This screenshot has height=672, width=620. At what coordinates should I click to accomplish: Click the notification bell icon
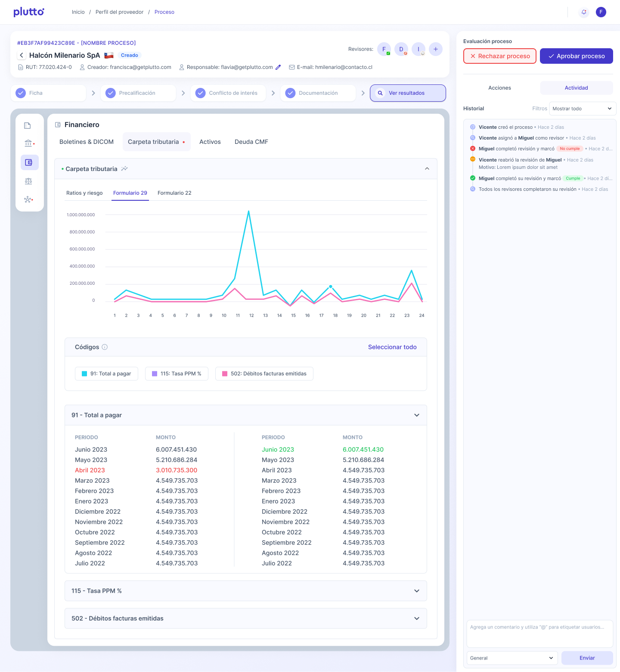pos(584,12)
